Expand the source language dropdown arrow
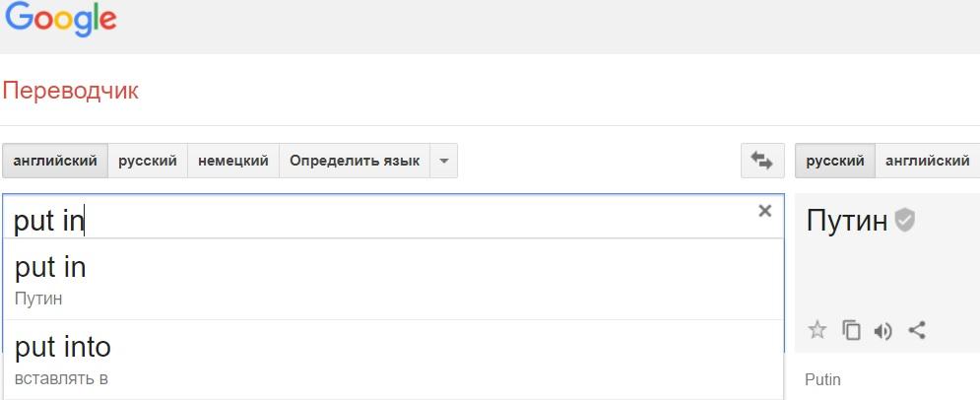 pyautogui.click(x=444, y=161)
